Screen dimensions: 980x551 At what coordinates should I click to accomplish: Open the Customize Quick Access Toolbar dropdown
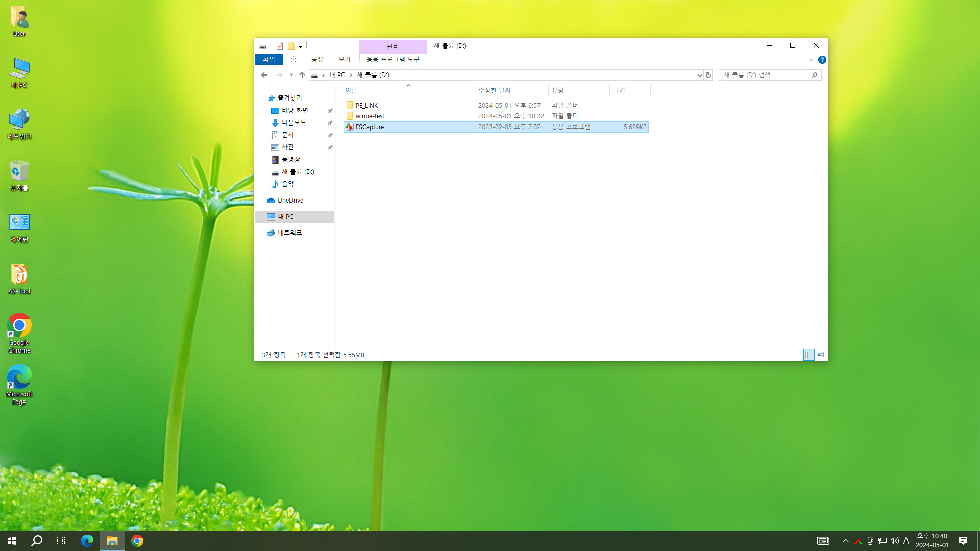[x=300, y=46]
